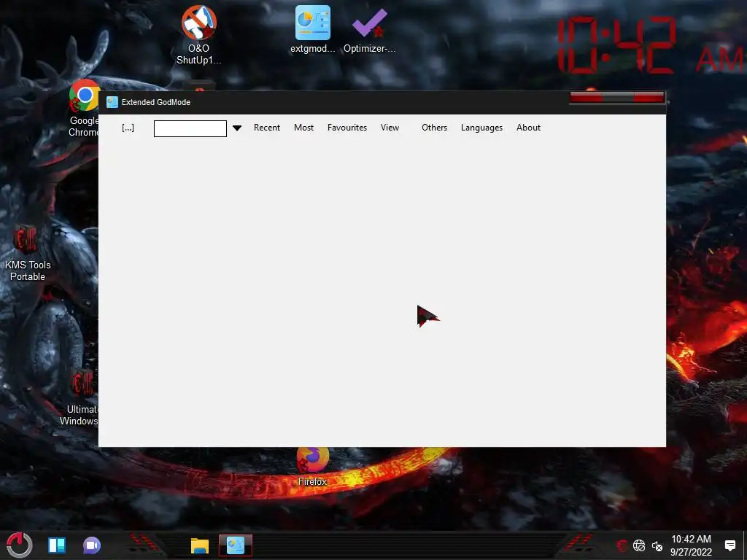Focus the search field in Extended GodMode

pos(190,128)
